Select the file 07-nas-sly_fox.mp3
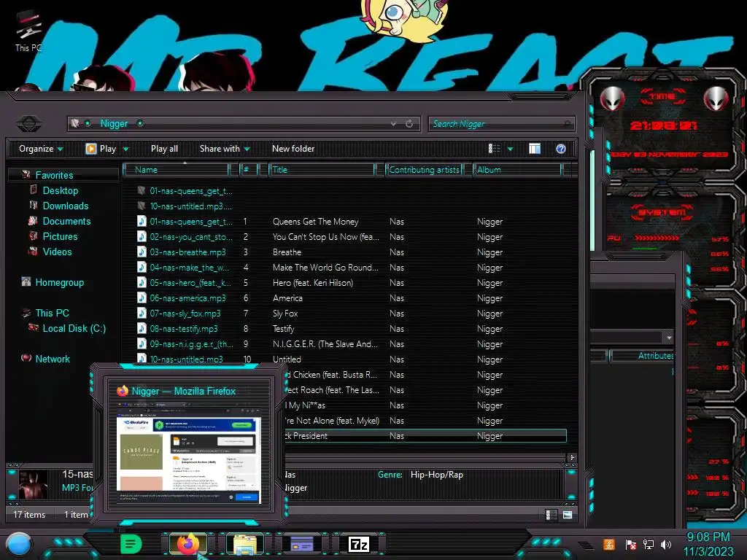Screen dimensions: 747x560 (x=185, y=314)
